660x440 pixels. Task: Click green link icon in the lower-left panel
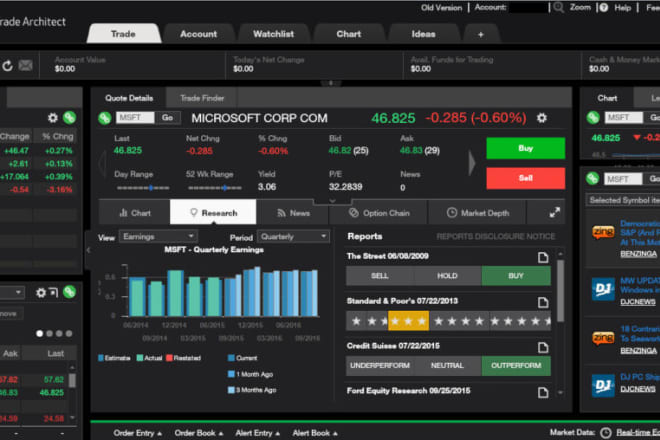click(x=69, y=291)
